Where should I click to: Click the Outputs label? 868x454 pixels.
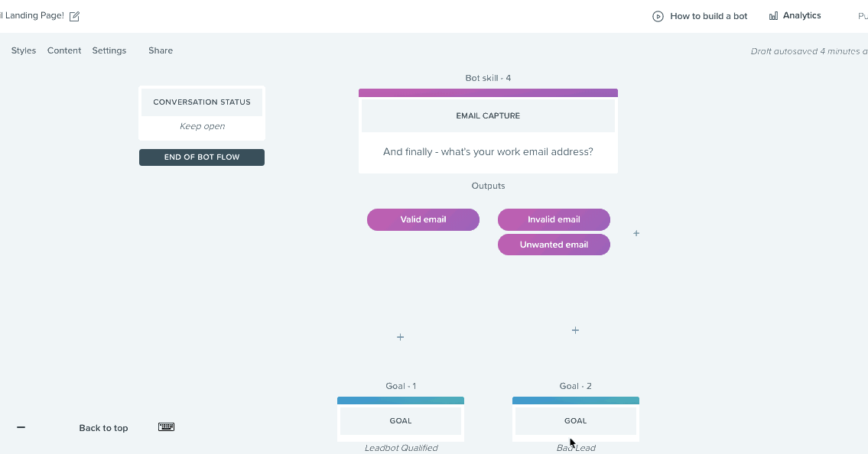click(x=488, y=186)
